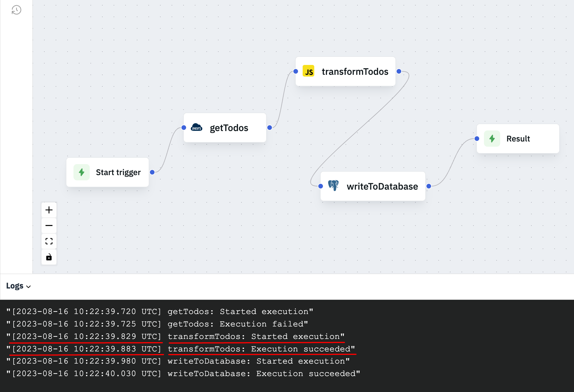Click the zoom out minus button

[x=49, y=226]
